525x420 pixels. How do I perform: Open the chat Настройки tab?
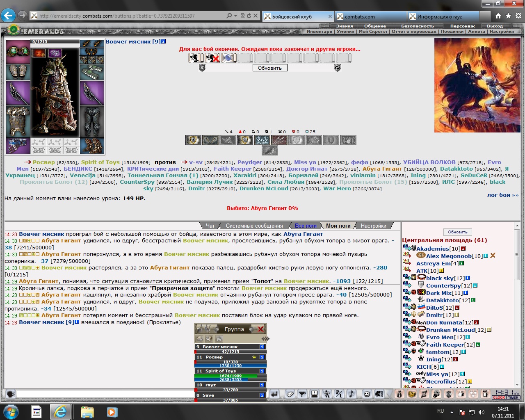[x=374, y=226]
